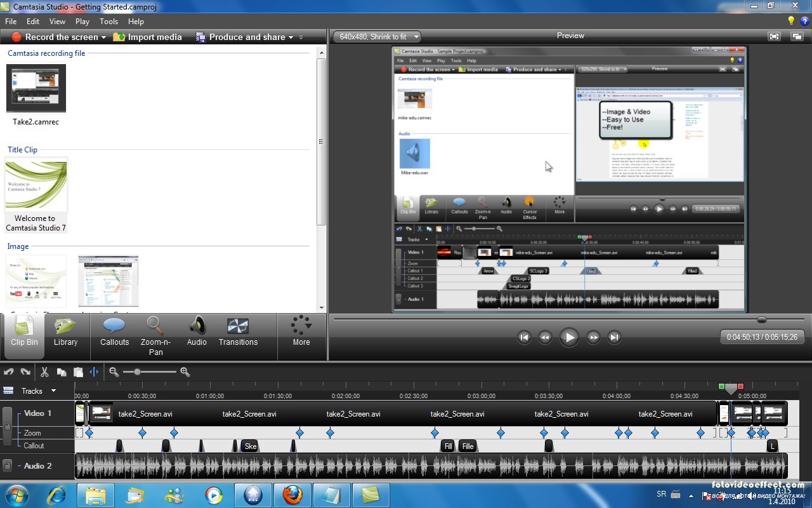Viewport: 812px width, 508px height.
Task: Open the Callouts tool
Action: point(115,332)
